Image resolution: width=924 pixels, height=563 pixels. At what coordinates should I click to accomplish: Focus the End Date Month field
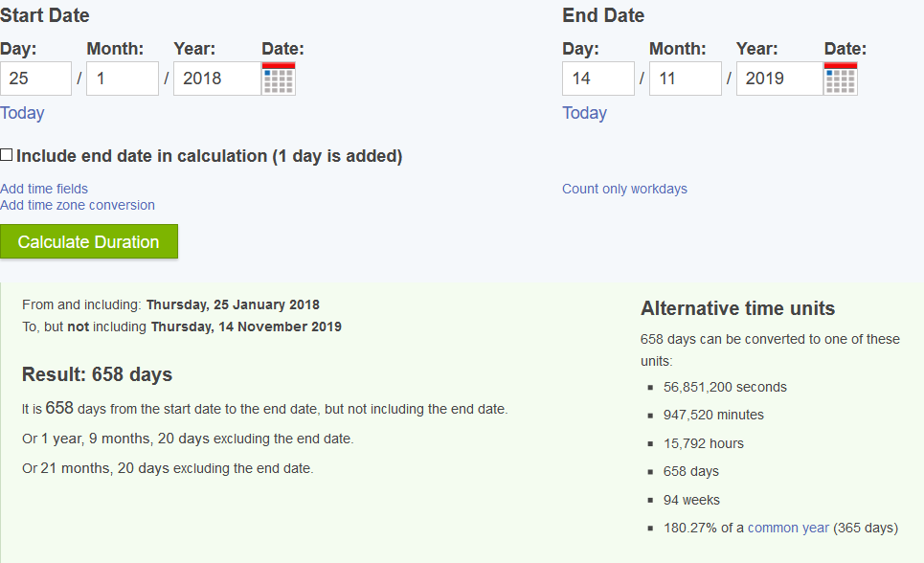click(685, 79)
